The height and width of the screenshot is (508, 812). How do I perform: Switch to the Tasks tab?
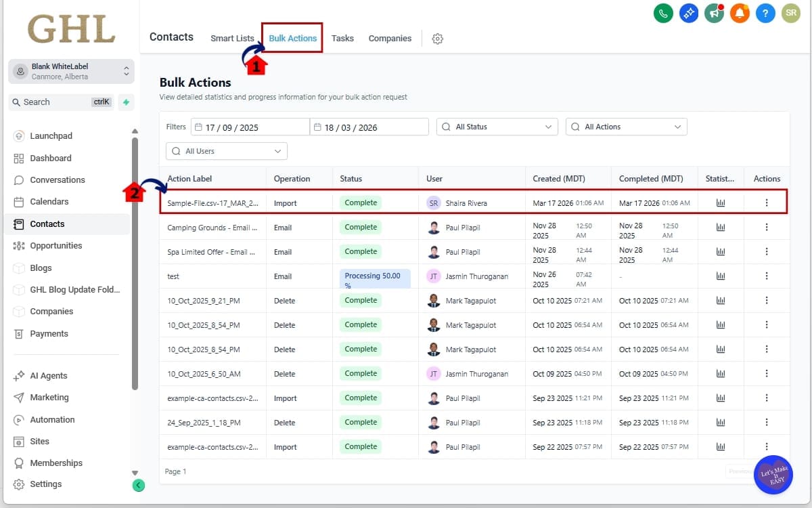(x=342, y=39)
